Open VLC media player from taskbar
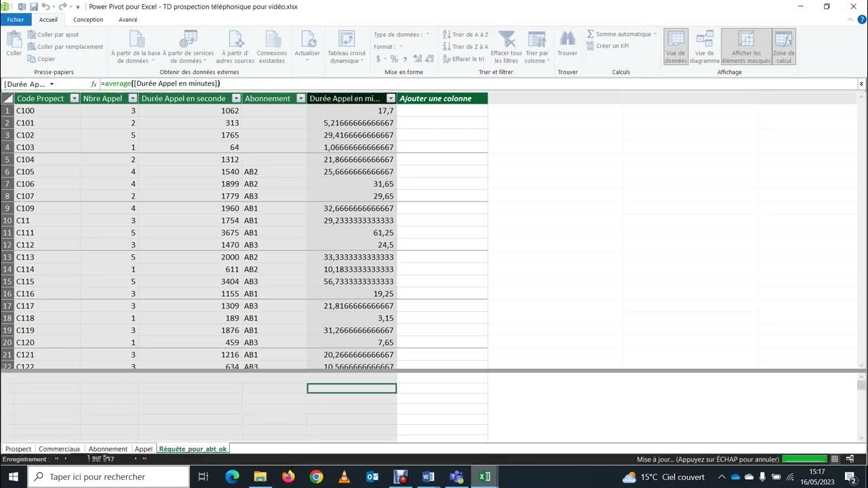 344,476
